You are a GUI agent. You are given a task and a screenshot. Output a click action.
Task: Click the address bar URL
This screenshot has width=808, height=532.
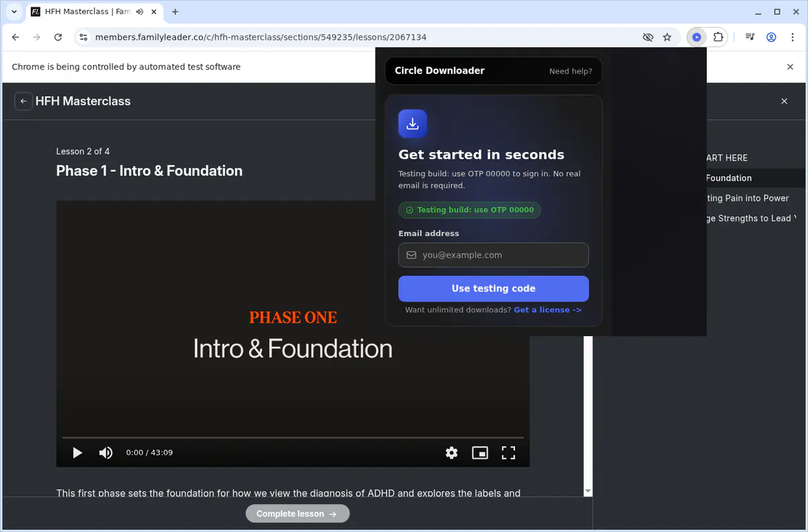coord(261,38)
